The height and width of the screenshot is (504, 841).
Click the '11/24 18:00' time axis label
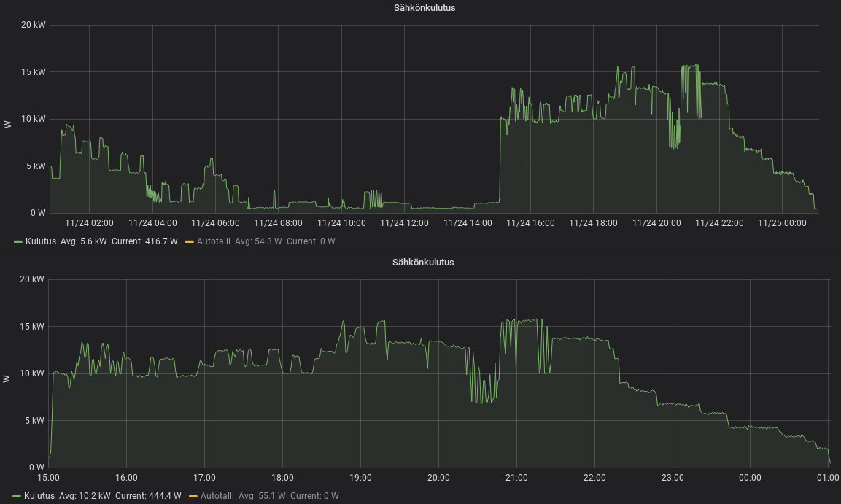point(593,224)
